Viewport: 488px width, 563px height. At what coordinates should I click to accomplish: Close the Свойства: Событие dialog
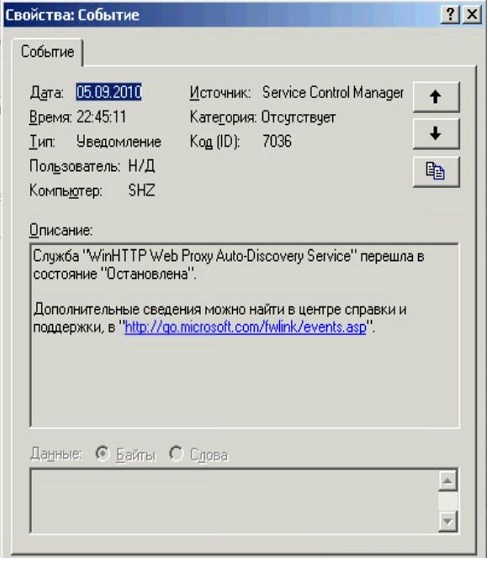(x=472, y=15)
